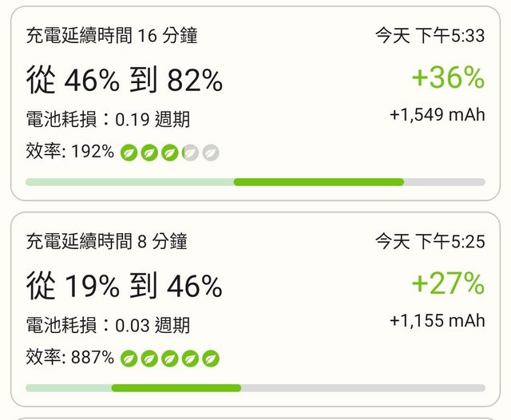Click first green leaf in 192% efficiency row
Image resolution: width=511 pixels, height=420 pixels.
tap(129, 152)
